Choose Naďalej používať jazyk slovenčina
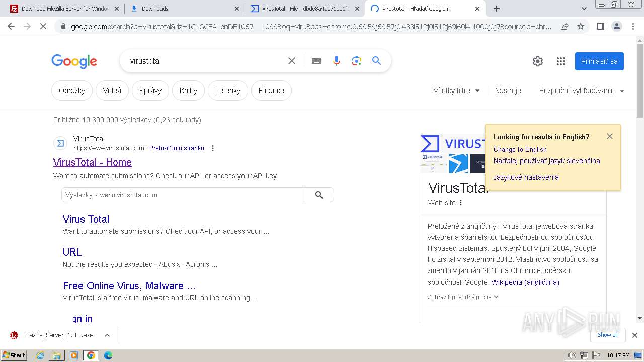 click(x=546, y=161)
